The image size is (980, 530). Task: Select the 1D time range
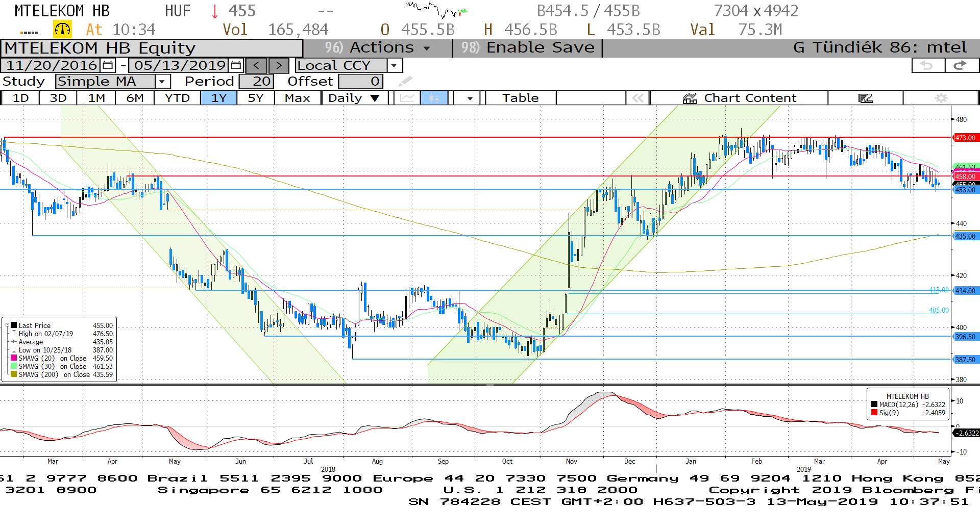coord(20,98)
